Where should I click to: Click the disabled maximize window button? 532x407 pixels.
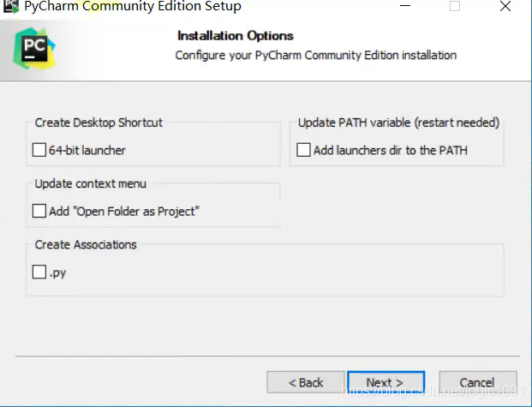click(455, 6)
